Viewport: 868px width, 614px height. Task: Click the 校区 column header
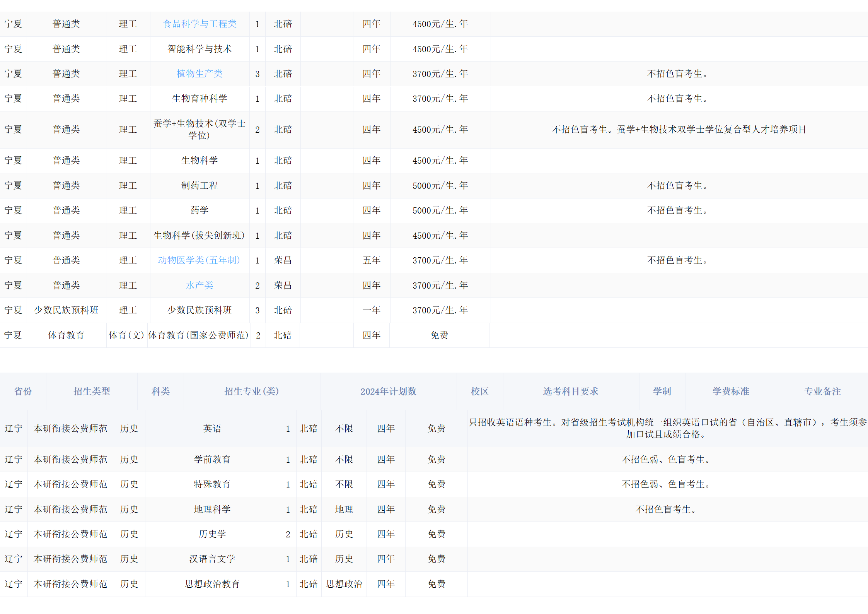tap(479, 391)
